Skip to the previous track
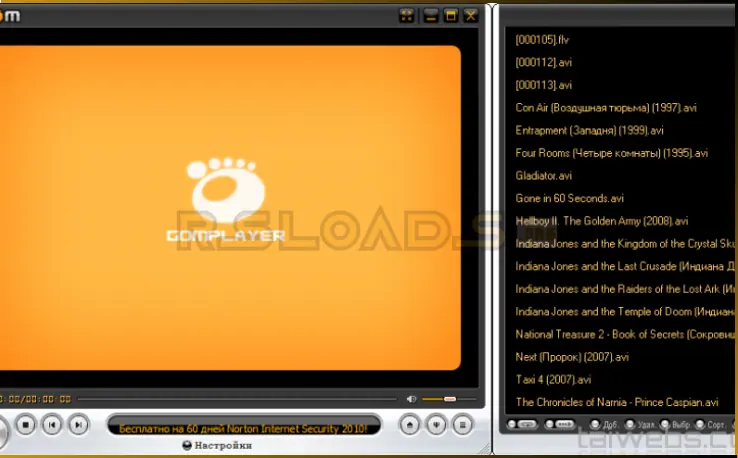 click(x=51, y=425)
